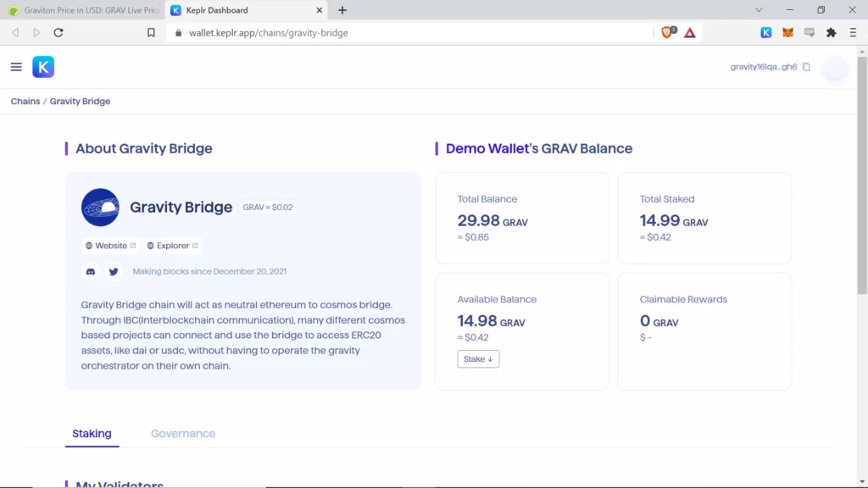Click the GRAV ≈ $0.02 price badge
868x488 pixels.
(268, 208)
